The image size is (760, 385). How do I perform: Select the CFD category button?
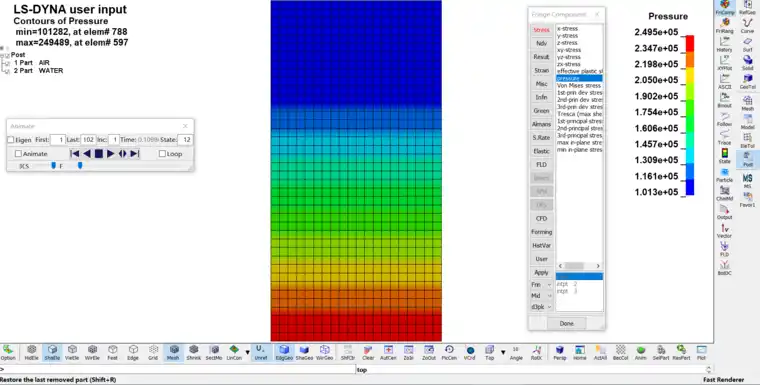[541, 219]
